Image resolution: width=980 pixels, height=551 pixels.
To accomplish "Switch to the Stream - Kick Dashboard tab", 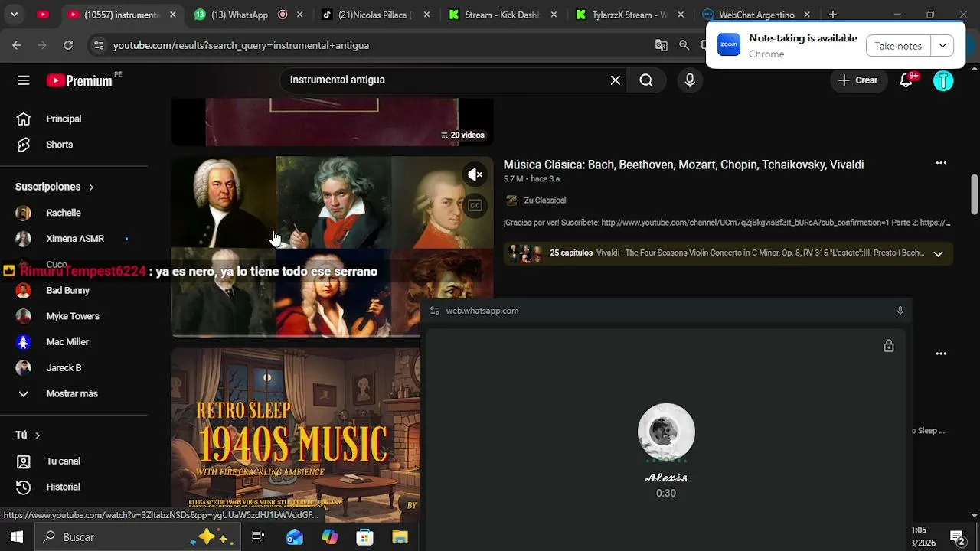I will click(x=503, y=15).
